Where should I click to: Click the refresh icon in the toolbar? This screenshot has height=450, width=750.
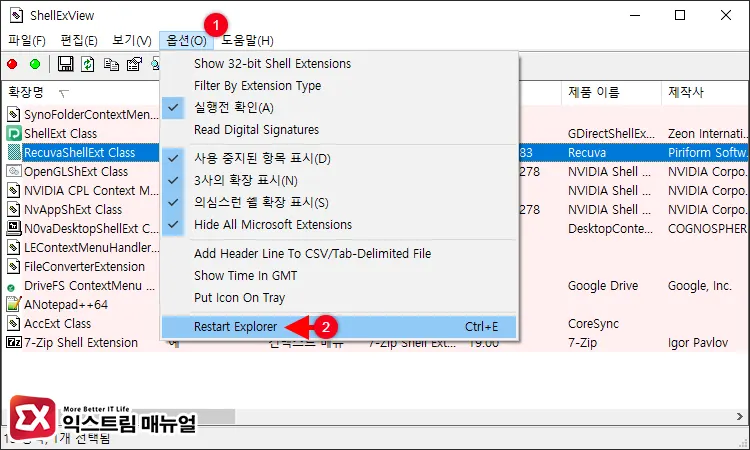87,64
